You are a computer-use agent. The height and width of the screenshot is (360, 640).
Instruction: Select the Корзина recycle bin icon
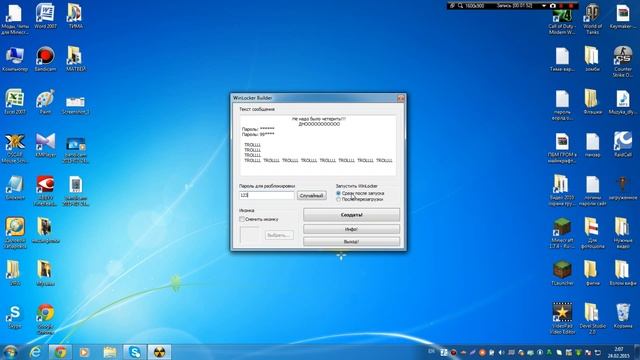[622, 316]
